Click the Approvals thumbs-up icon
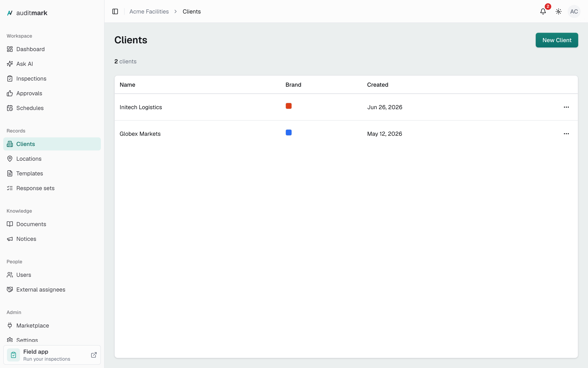Image resolution: width=588 pixels, height=368 pixels. [x=10, y=93]
